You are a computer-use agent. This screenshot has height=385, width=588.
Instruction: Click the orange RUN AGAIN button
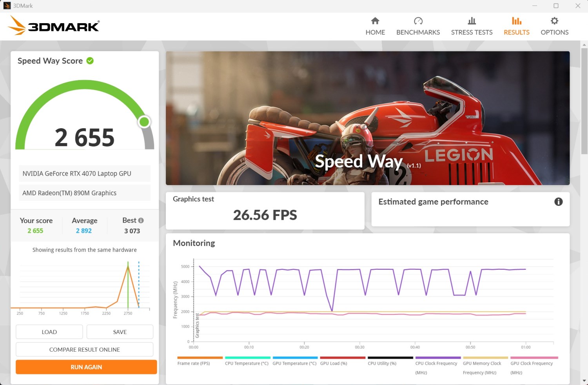click(x=86, y=367)
